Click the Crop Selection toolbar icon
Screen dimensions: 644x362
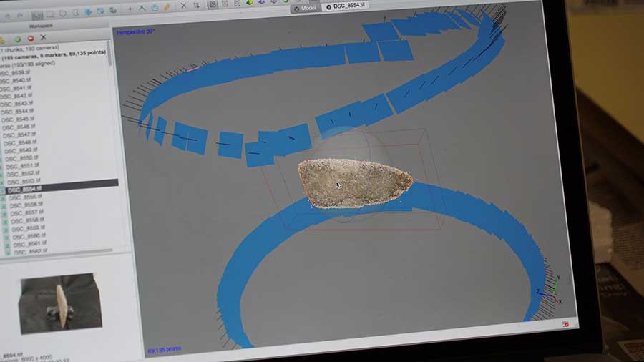(196, 5)
